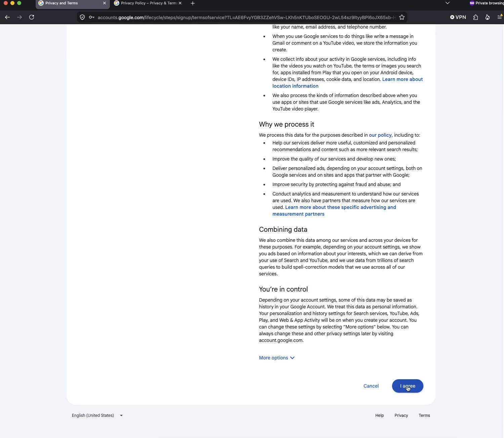
Task: Reload the page with the refresh icon
Action: coord(32,17)
